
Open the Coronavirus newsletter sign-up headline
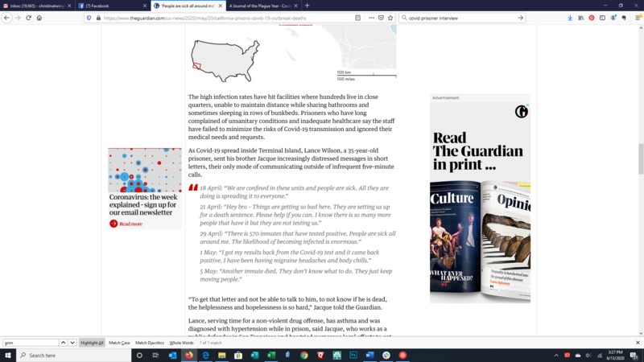[143, 204]
